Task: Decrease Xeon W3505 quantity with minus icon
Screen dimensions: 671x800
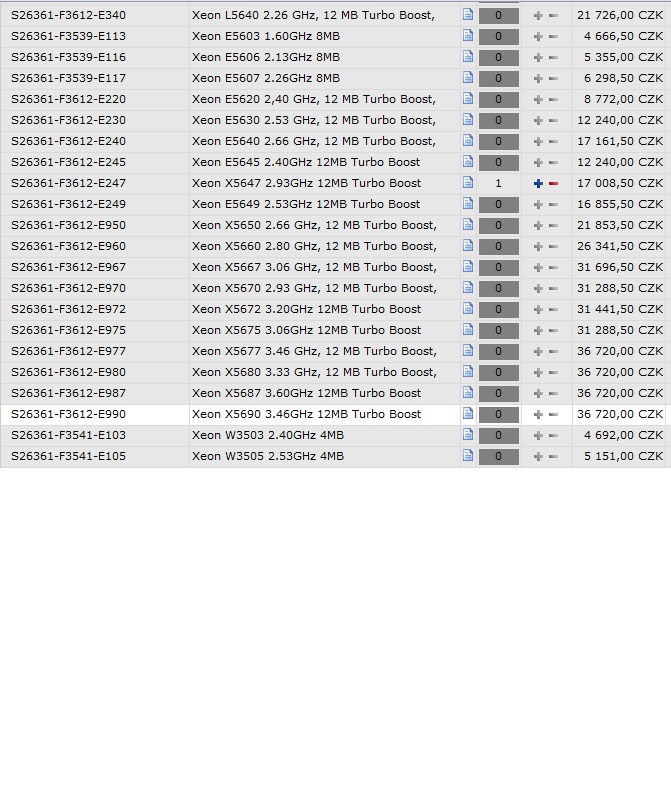Action: tap(553, 457)
